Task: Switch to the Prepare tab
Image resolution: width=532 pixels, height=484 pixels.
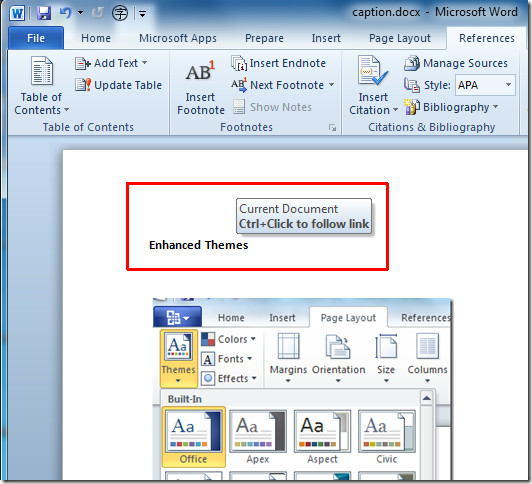Action: click(x=264, y=38)
